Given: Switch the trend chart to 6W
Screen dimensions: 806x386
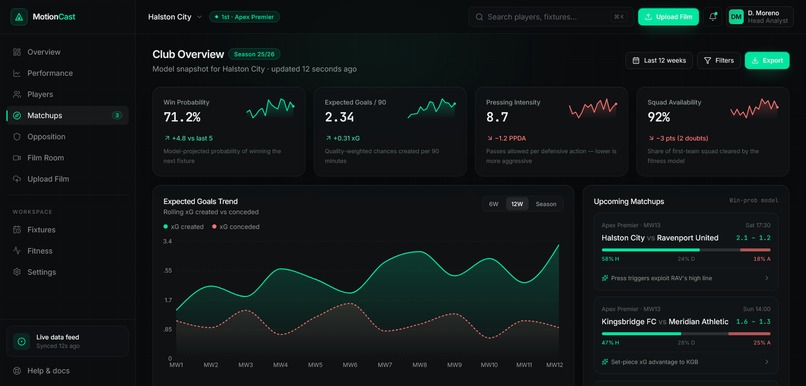Looking at the screenshot, I should pos(493,204).
